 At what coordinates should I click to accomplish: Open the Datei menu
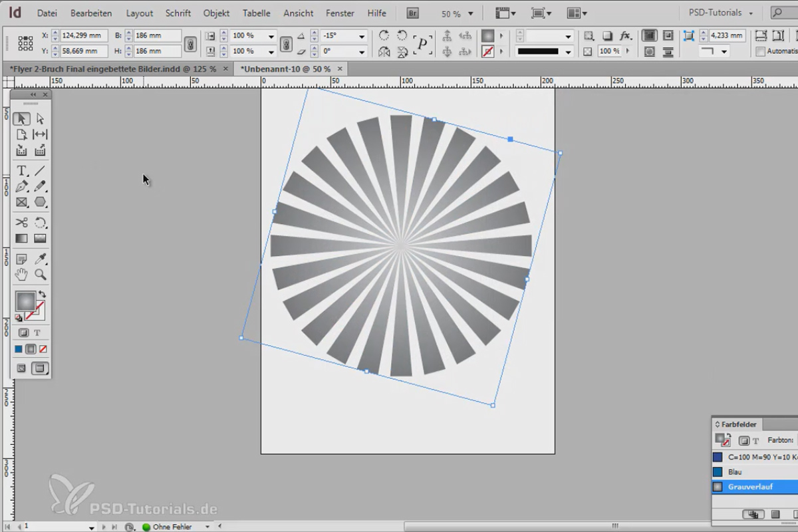click(x=47, y=13)
